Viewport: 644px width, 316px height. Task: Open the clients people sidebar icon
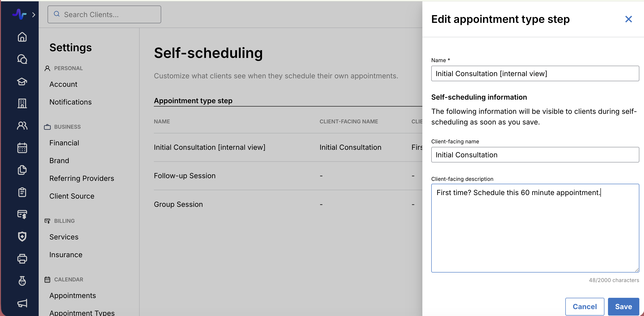[22, 126]
